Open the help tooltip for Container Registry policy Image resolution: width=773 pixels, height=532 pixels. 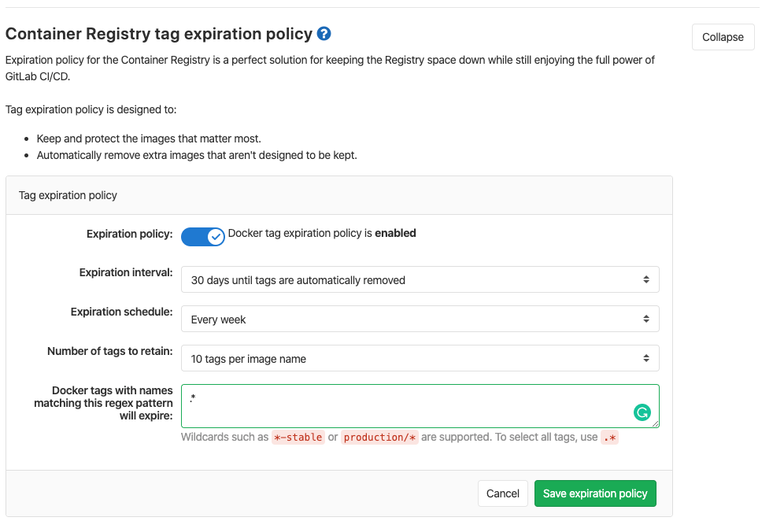pyautogui.click(x=324, y=34)
